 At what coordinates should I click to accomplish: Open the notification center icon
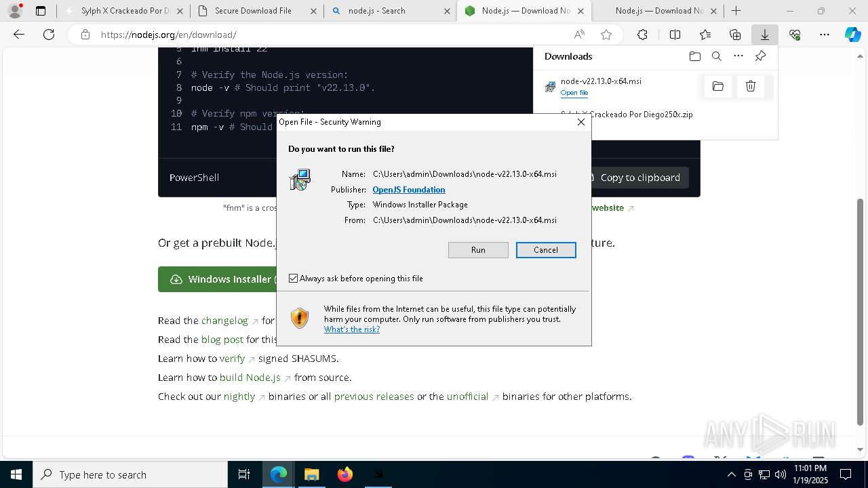[x=846, y=474]
